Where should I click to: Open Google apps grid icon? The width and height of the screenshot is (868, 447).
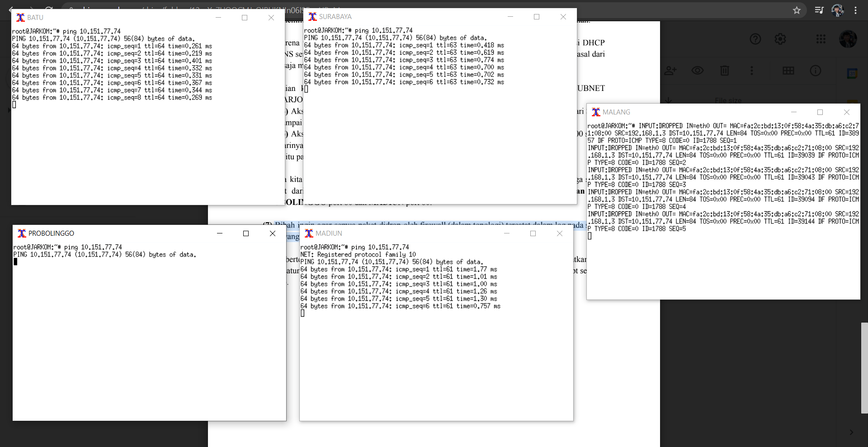point(821,39)
